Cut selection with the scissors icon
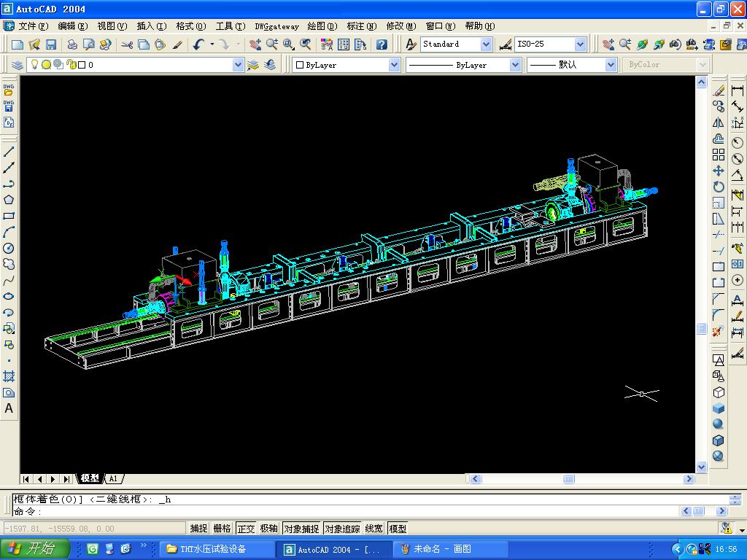This screenshot has width=747, height=560. [127, 44]
